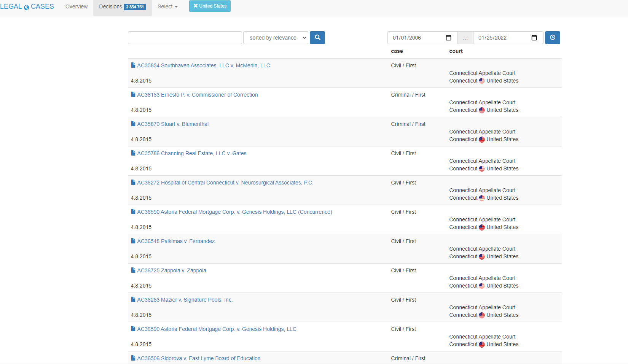Click 'Civil / First' in Southhaven Associates row
Screen dimensions: 628x364
(x=403, y=65)
